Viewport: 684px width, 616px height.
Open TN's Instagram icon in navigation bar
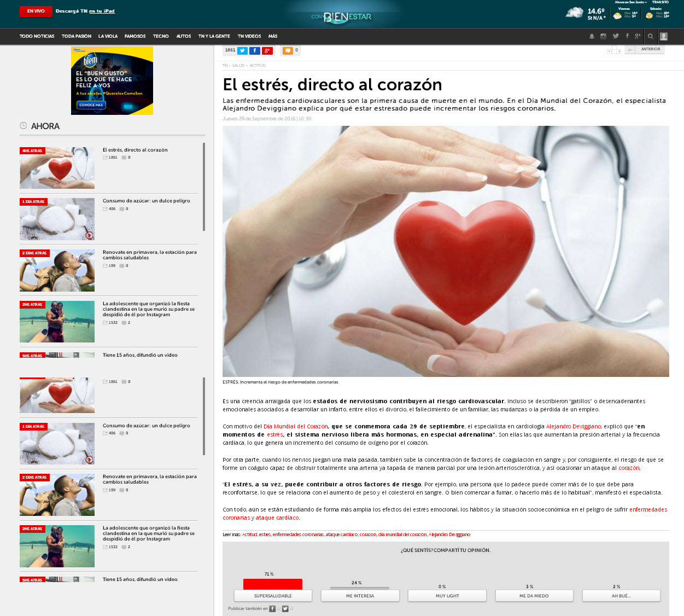tap(604, 37)
